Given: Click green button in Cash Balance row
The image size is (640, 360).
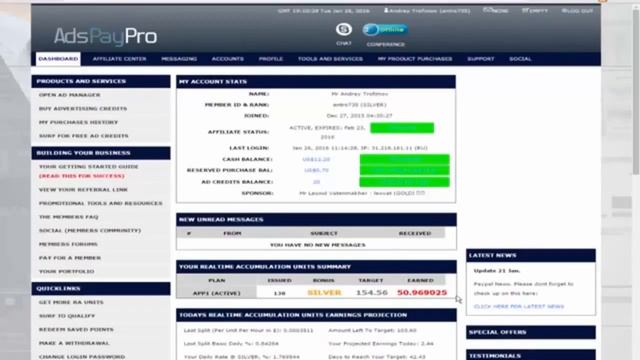Looking at the screenshot, I should [404, 159].
